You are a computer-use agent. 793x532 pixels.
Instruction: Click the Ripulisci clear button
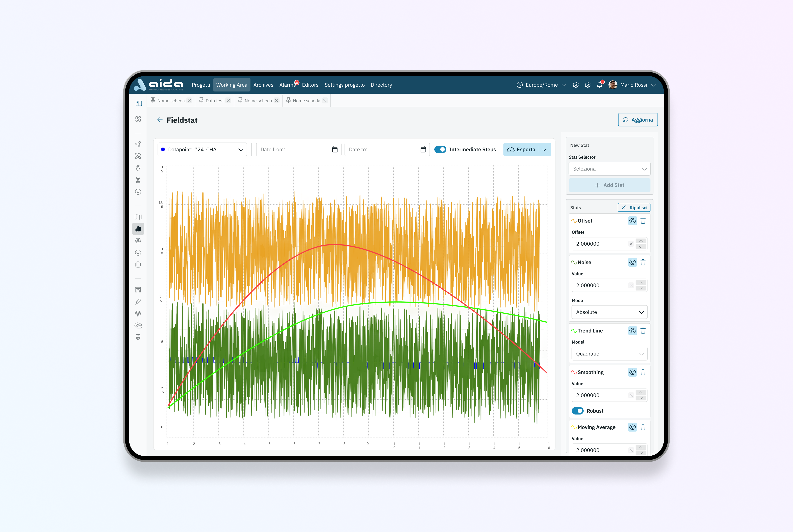pos(634,208)
